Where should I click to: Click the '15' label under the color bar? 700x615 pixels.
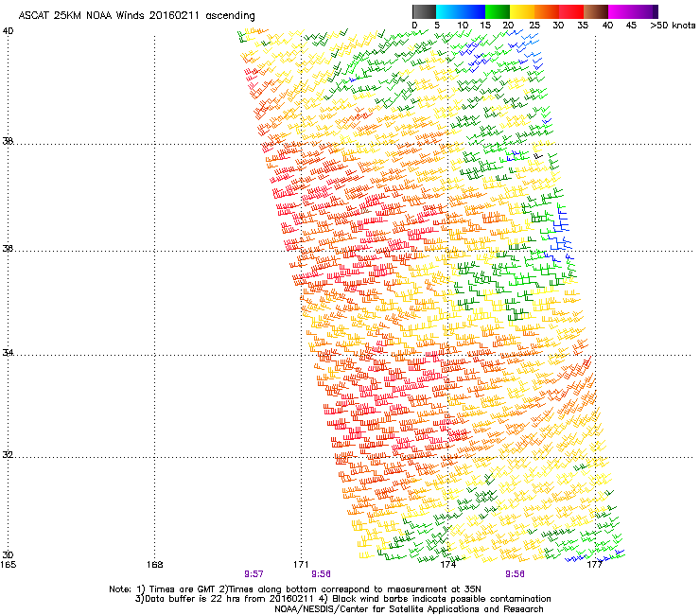click(x=485, y=25)
